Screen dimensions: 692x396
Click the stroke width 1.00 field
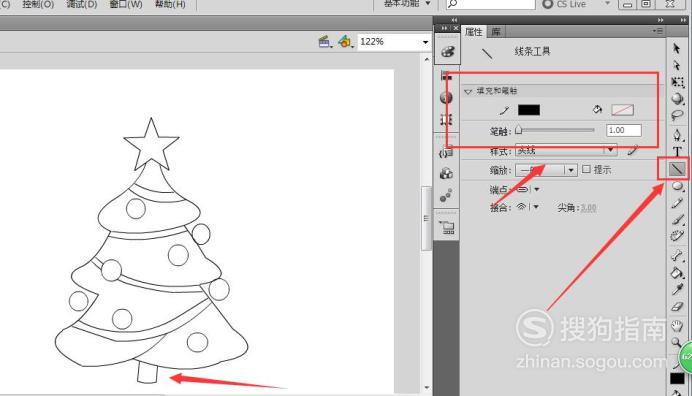624,130
